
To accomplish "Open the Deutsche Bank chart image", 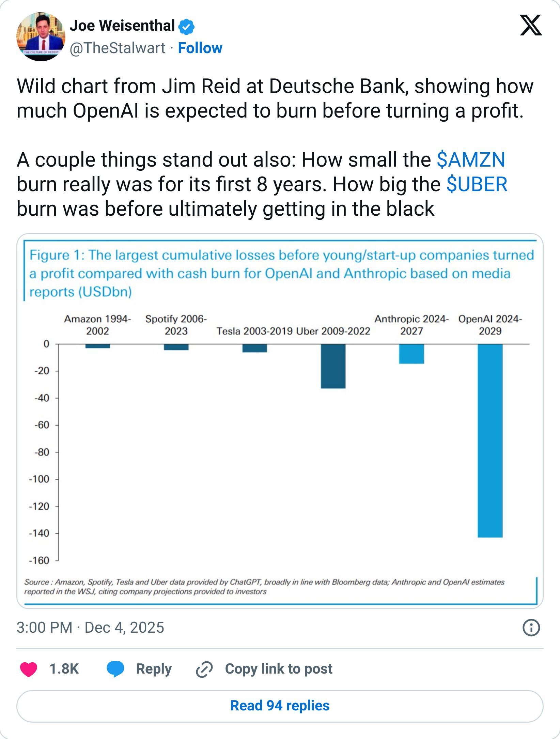I will [280, 422].
